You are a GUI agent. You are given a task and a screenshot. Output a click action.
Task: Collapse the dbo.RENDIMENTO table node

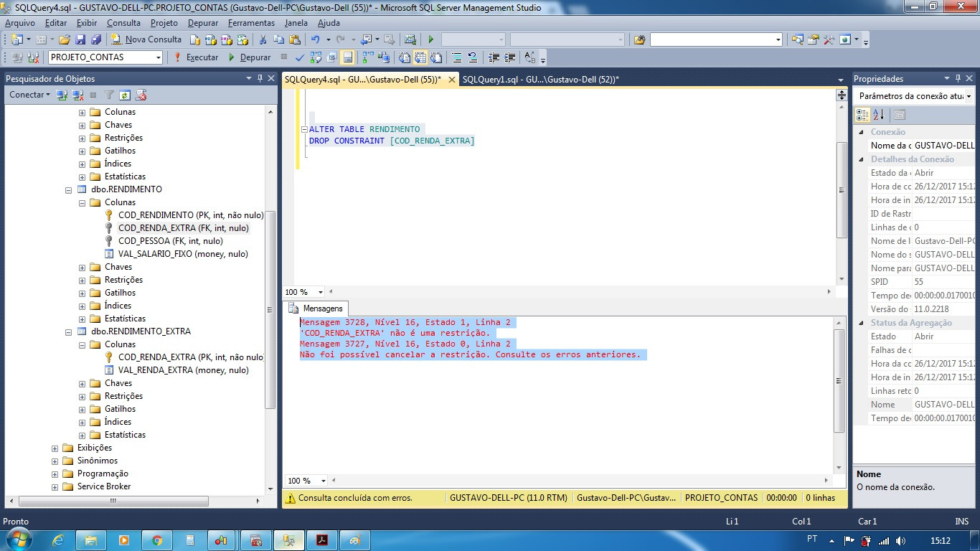click(x=69, y=189)
